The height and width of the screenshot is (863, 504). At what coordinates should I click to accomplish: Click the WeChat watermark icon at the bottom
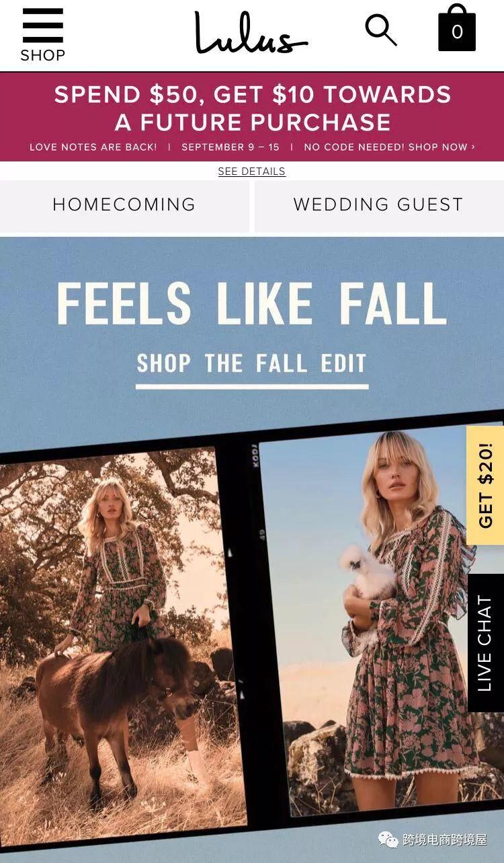388,839
